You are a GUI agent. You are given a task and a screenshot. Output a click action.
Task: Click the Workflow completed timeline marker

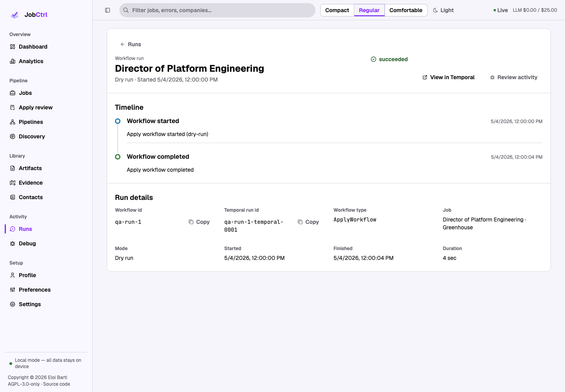click(118, 157)
